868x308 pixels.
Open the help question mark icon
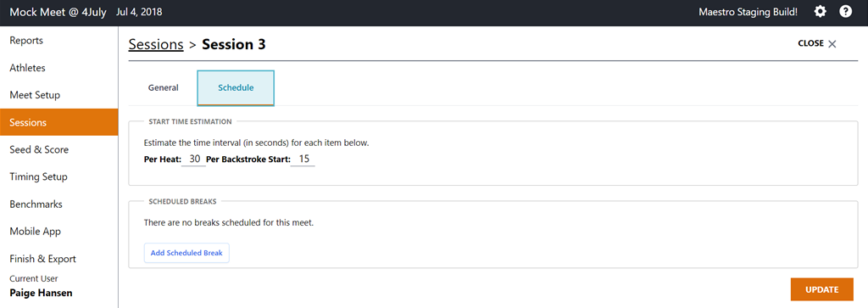coord(845,12)
